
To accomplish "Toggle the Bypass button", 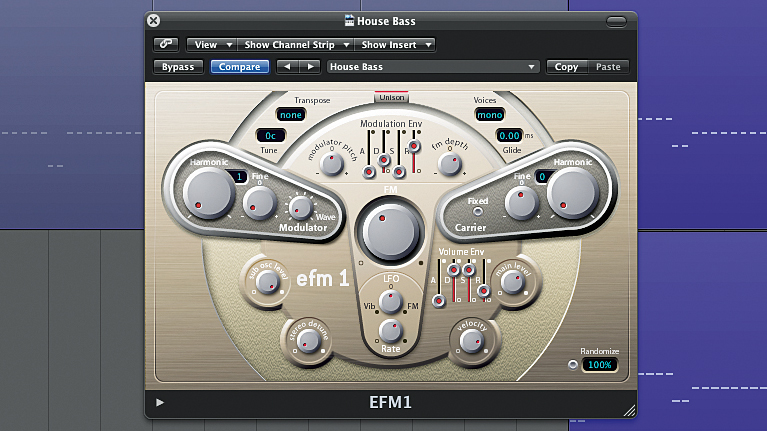I will (178, 67).
